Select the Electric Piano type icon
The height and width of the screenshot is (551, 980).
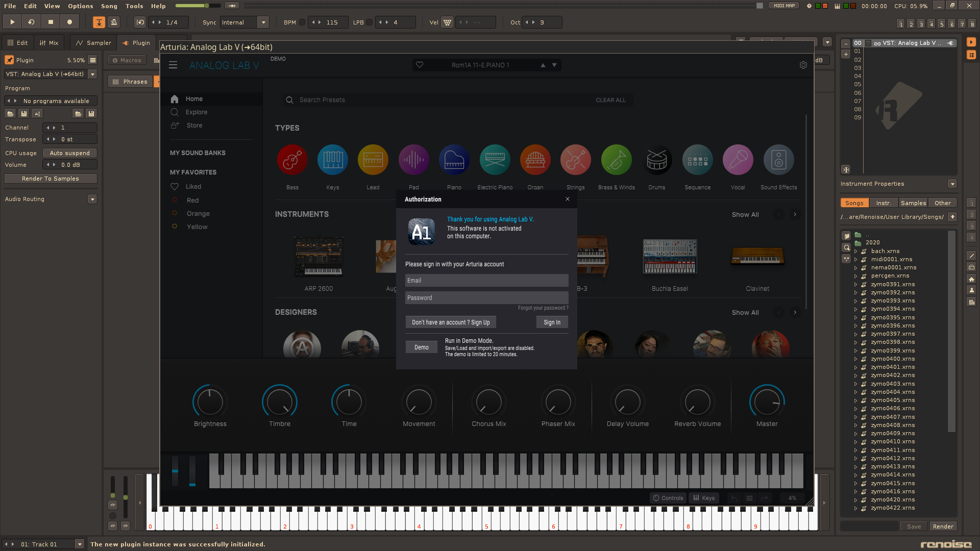click(495, 160)
